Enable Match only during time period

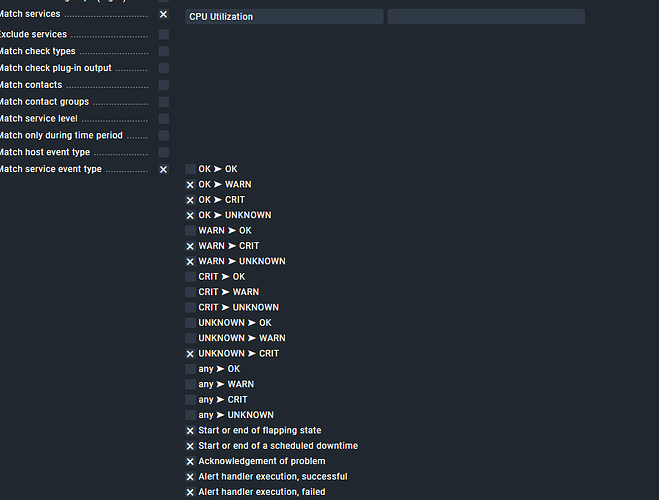tap(163, 135)
